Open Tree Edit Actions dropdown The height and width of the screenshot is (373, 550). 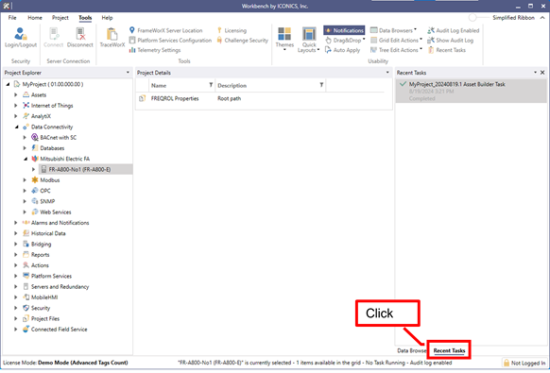point(396,50)
